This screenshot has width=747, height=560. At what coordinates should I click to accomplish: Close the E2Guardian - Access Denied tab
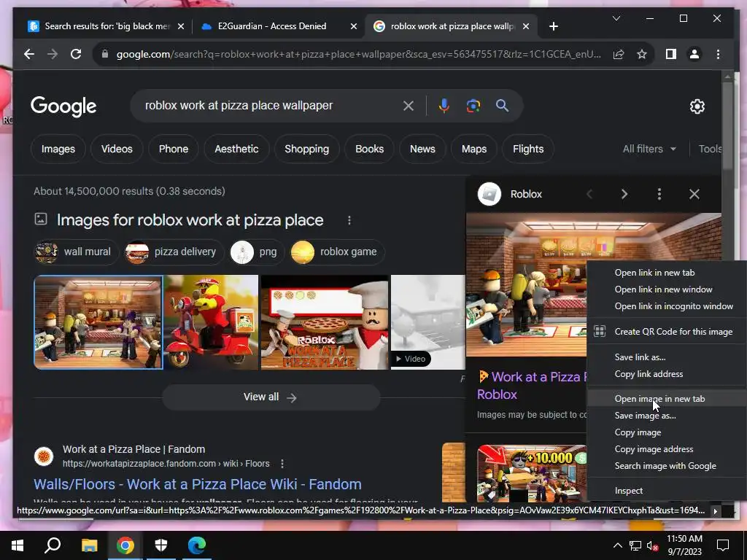[354, 27]
